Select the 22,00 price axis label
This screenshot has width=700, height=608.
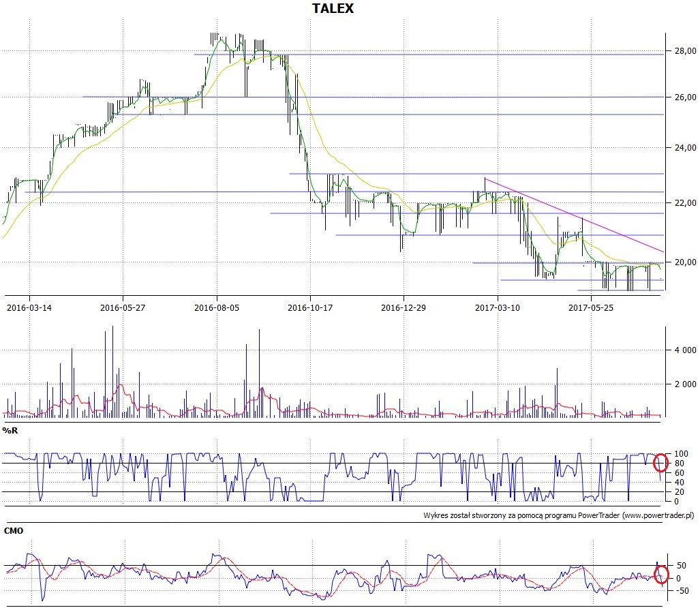click(685, 202)
